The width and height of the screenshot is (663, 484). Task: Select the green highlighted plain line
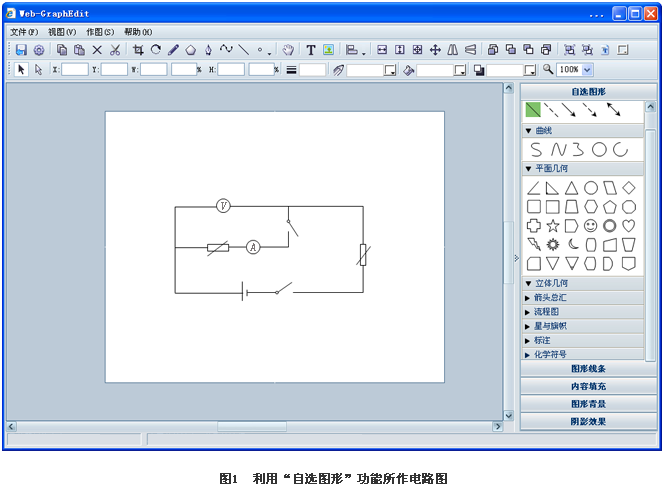533,109
